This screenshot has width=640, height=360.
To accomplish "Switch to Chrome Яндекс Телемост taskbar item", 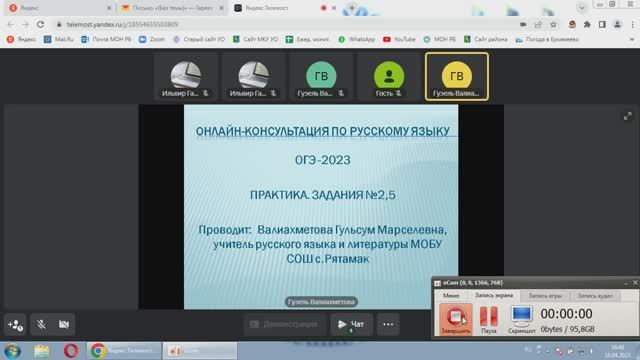I will point(124,351).
